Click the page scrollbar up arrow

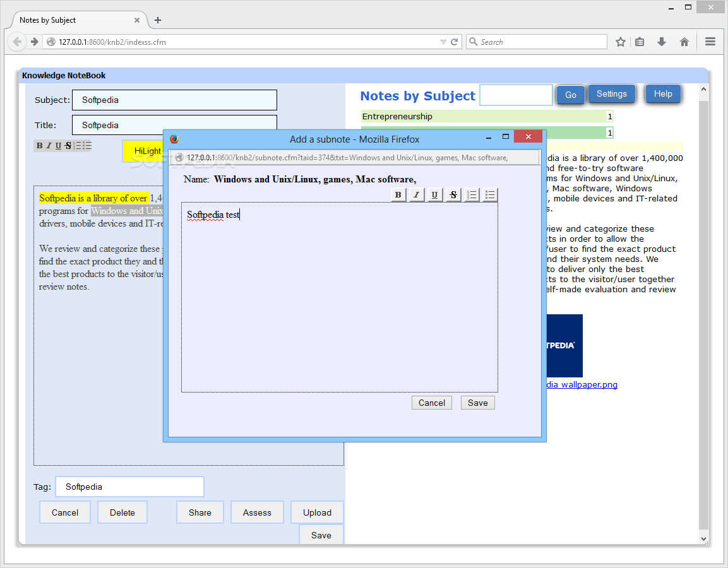pyautogui.click(x=704, y=89)
